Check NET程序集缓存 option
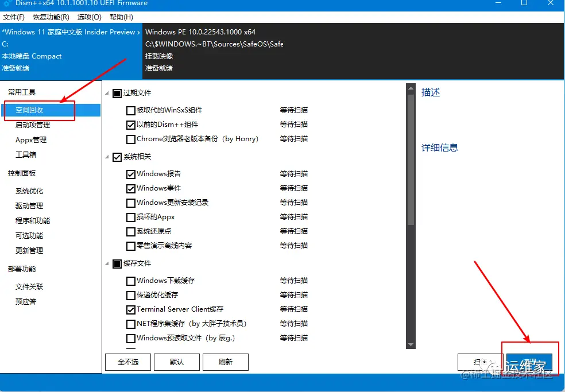The height and width of the screenshot is (392, 565). pyautogui.click(x=131, y=324)
